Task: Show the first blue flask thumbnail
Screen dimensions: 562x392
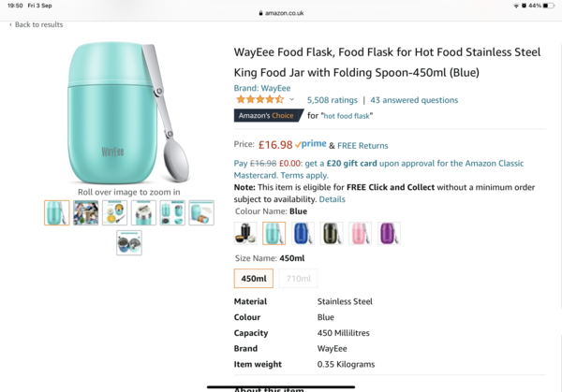Action: [x=56, y=212]
